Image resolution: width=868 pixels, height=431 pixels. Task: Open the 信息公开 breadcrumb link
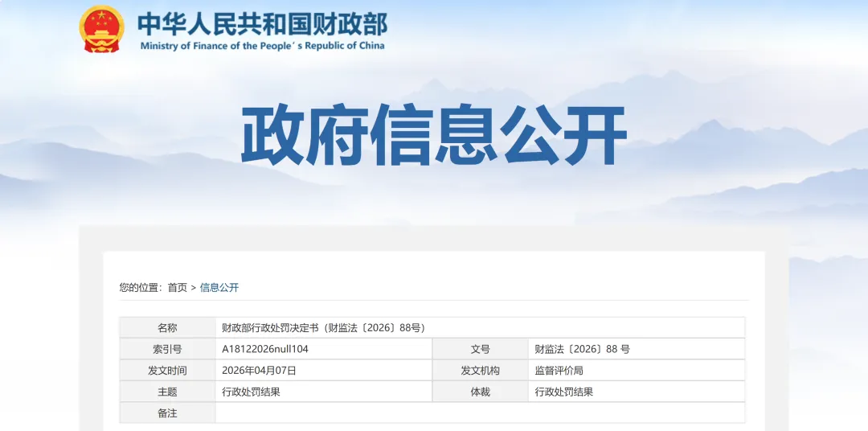219,288
